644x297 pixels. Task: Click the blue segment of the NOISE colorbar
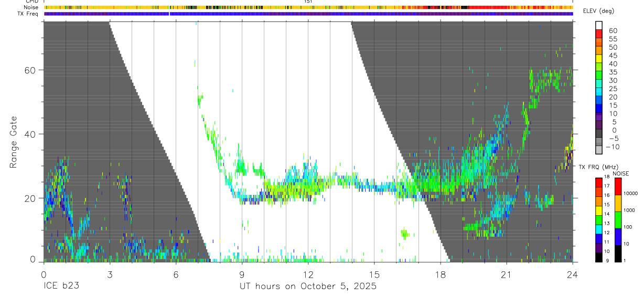(x=618, y=236)
